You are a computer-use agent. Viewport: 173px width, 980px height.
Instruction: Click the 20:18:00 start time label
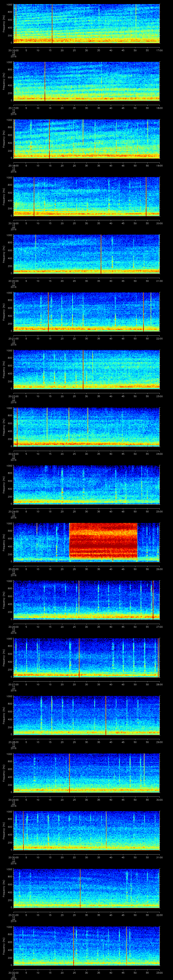[14, 165]
